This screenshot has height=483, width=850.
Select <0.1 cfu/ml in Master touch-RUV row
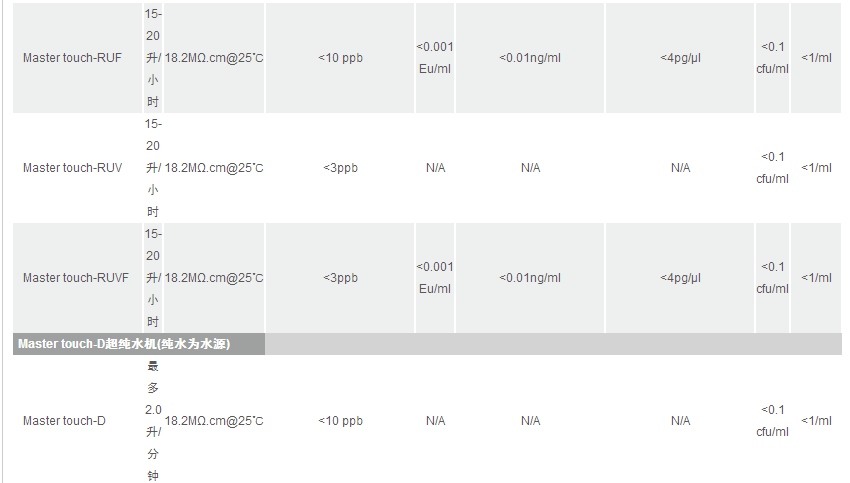(x=773, y=168)
